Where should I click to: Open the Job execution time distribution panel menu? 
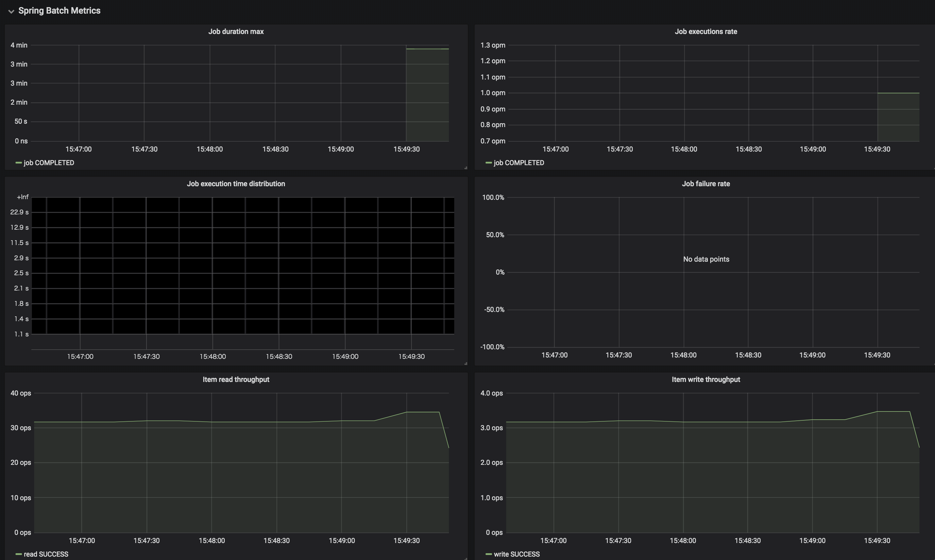pyautogui.click(x=236, y=184)
